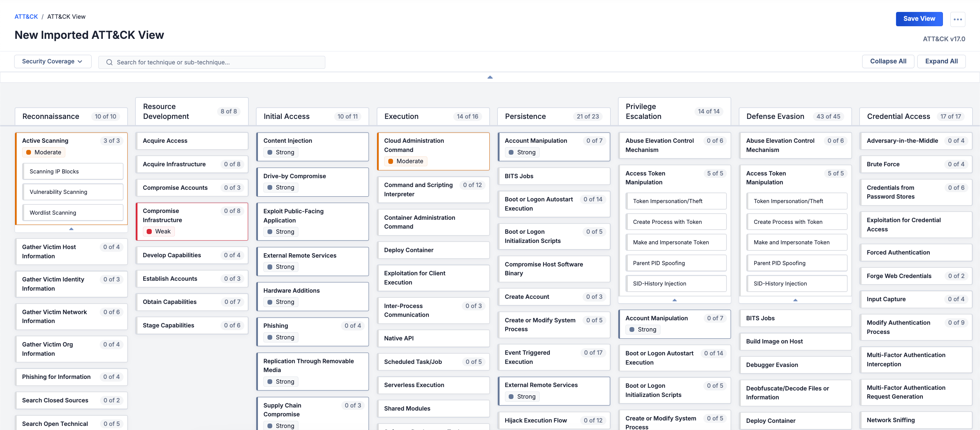Screen dimensions: 980x430
Task: Open the Security Coverage dropdown
Action: [x=52, y=61]
